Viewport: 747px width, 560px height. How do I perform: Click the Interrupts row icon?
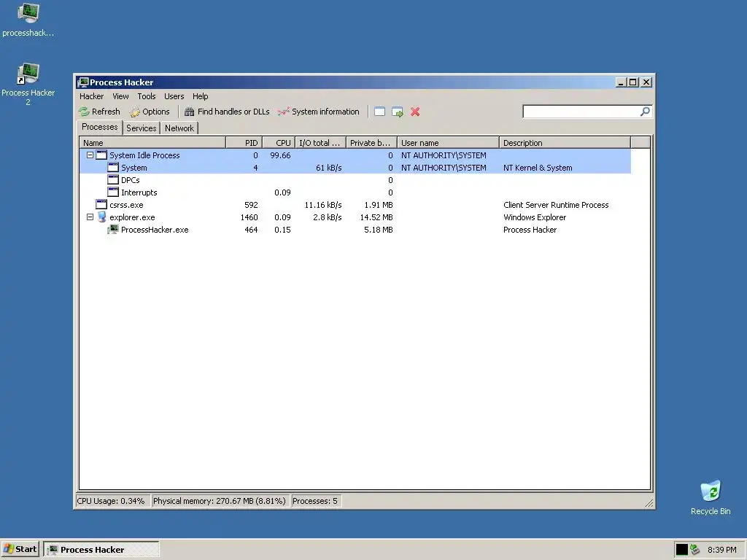click(113, 192)
